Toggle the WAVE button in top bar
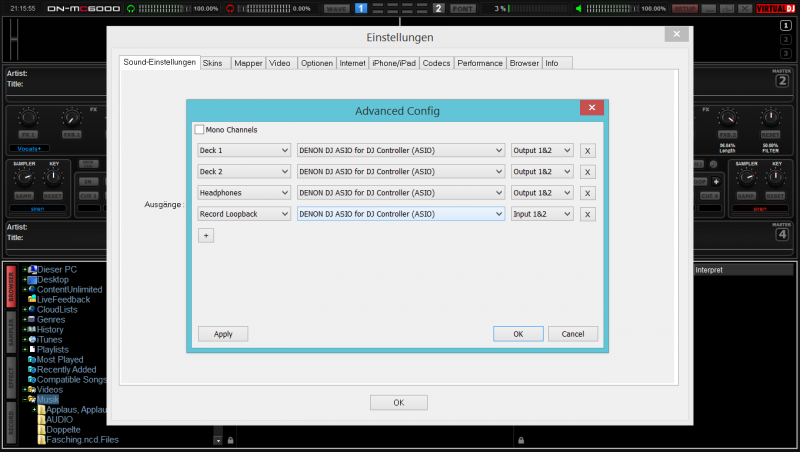The width and height of the screenshot is (800, 452). coord(336,9)
